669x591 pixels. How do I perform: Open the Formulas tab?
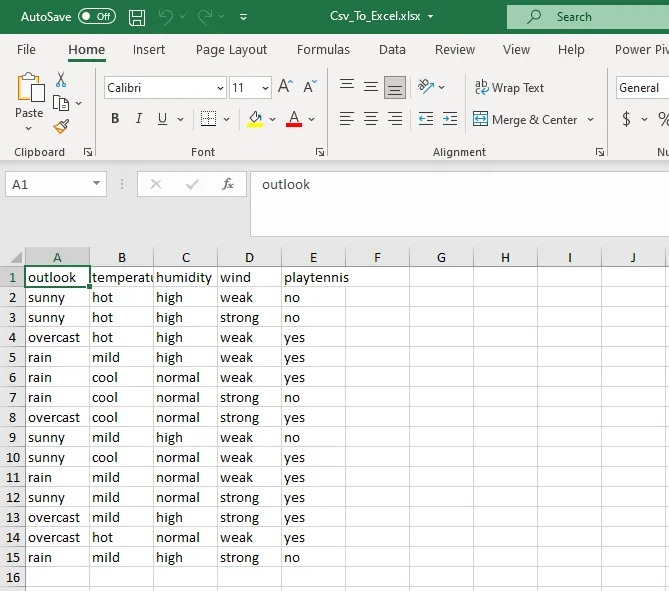(323, 50)
